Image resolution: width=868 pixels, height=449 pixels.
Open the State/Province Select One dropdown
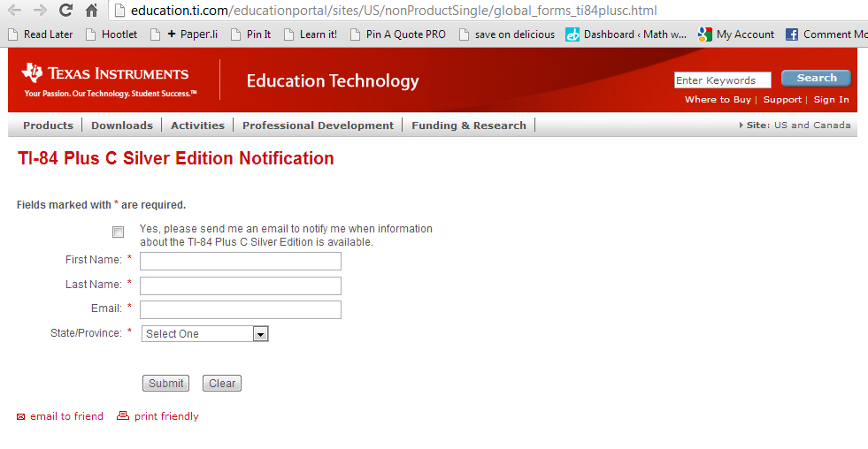point(204,333)
